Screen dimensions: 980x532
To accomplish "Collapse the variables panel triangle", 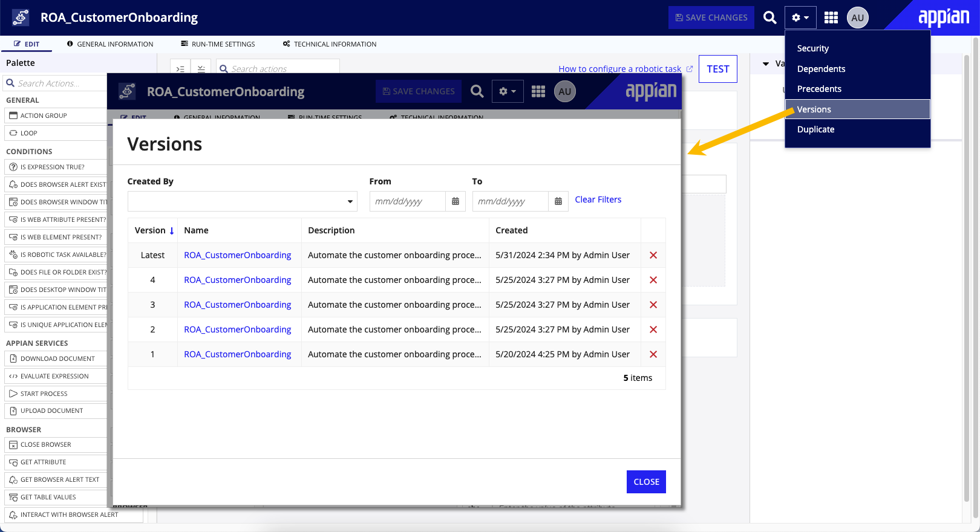I will pyautogui.click(x=766, y=63).
